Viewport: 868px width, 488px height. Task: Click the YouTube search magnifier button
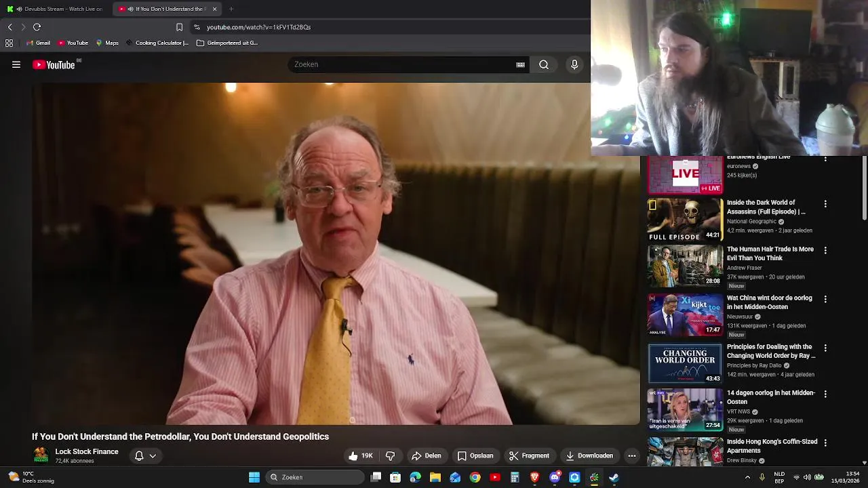point(544,65)
